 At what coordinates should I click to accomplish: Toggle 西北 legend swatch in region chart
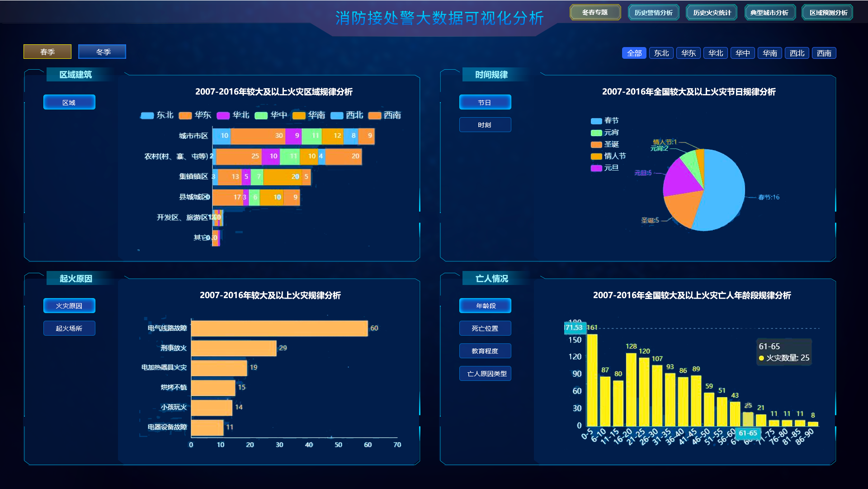(337, 115)
